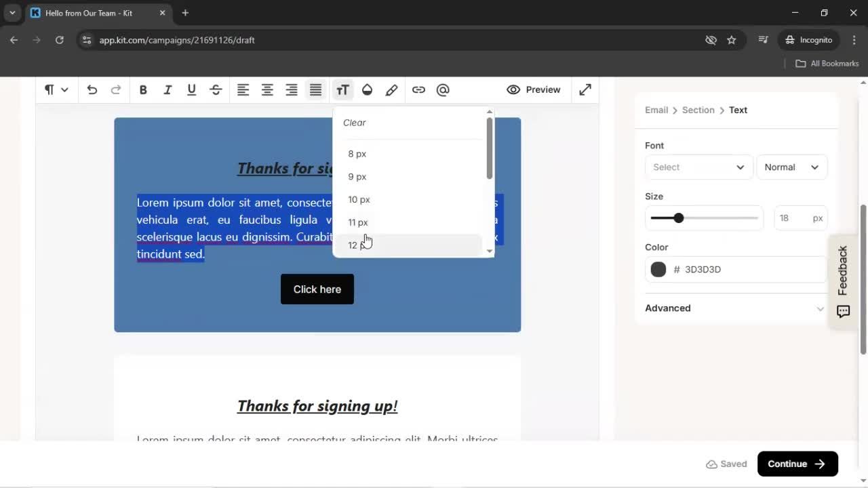
Task: Open the mention @ tool
Action: 443,89
